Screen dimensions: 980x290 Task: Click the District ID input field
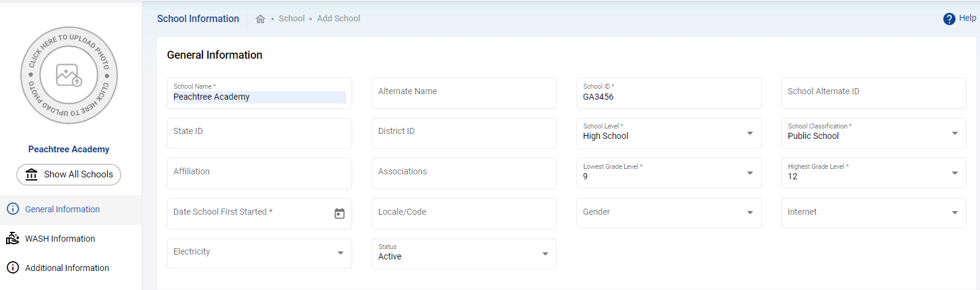pos(464,133)
